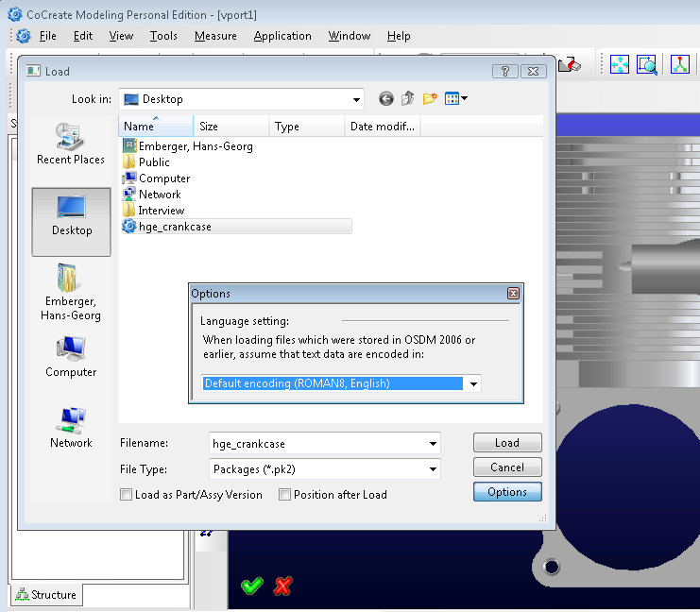Open the Application menu
Viewport: 700px width, 612px height.
pyautogui.click(x=282, y=36)
